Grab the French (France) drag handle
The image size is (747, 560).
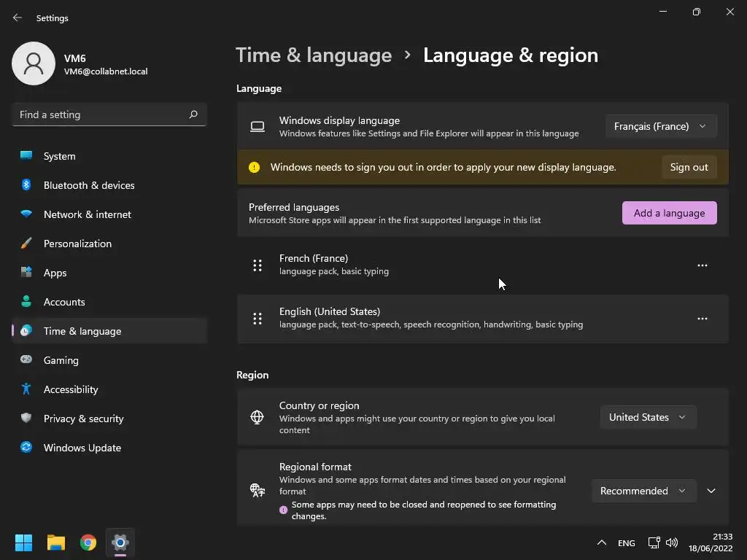pyautogui.click(x=258, y=265)
